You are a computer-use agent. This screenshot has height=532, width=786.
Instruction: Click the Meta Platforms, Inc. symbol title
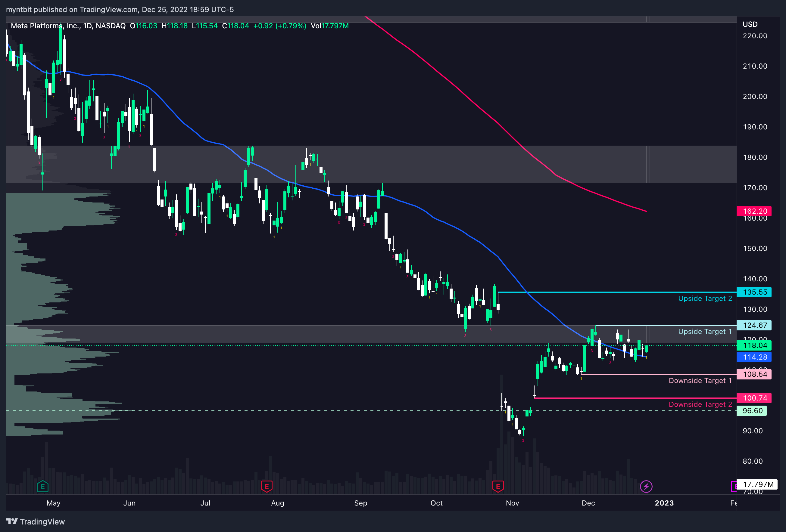(45, 26)
